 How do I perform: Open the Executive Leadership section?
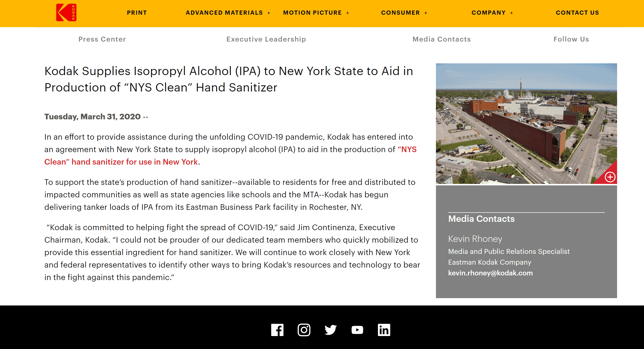[266, 39]
